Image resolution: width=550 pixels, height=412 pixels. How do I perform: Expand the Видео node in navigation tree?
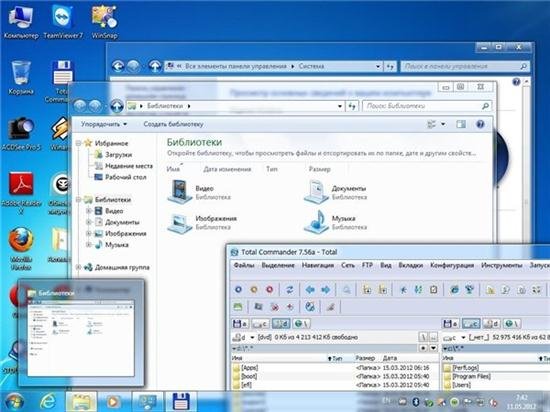coord(89,211)
